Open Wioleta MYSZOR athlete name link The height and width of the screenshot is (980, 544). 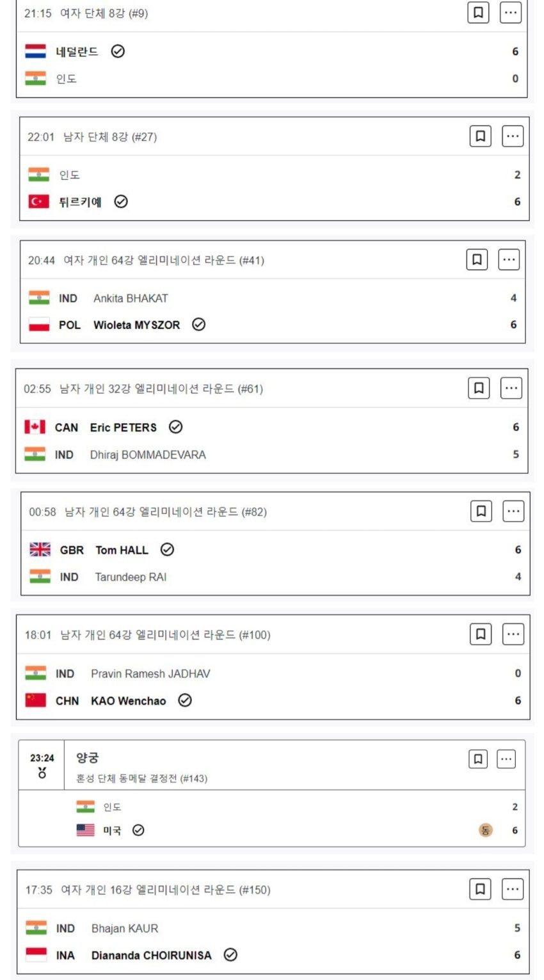(136, 325)
